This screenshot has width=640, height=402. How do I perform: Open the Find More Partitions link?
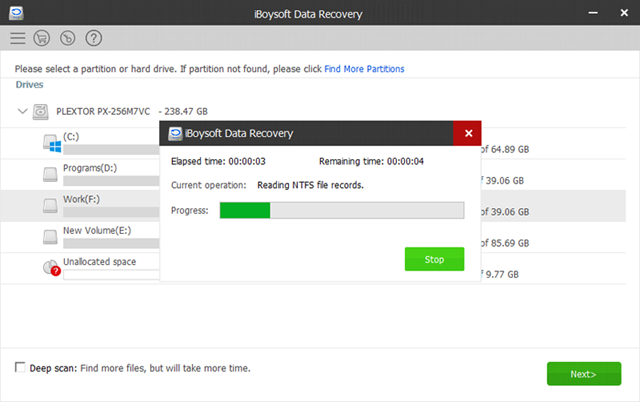pos(364,69)
